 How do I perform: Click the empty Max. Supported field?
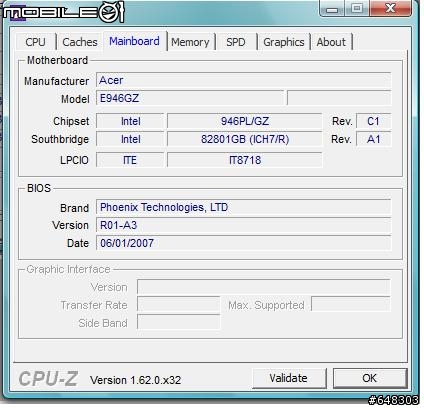(x=351, y=304)
